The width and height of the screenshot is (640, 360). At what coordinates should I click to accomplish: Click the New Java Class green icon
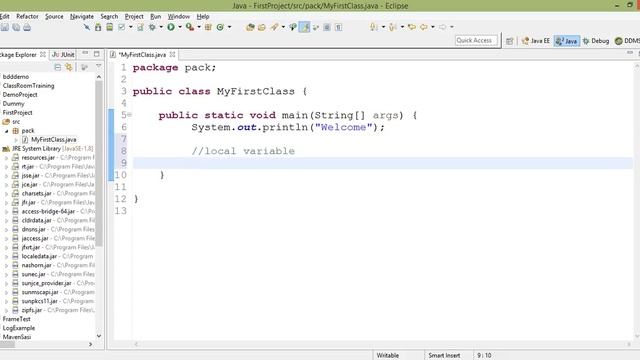click(x=220, y=27)
